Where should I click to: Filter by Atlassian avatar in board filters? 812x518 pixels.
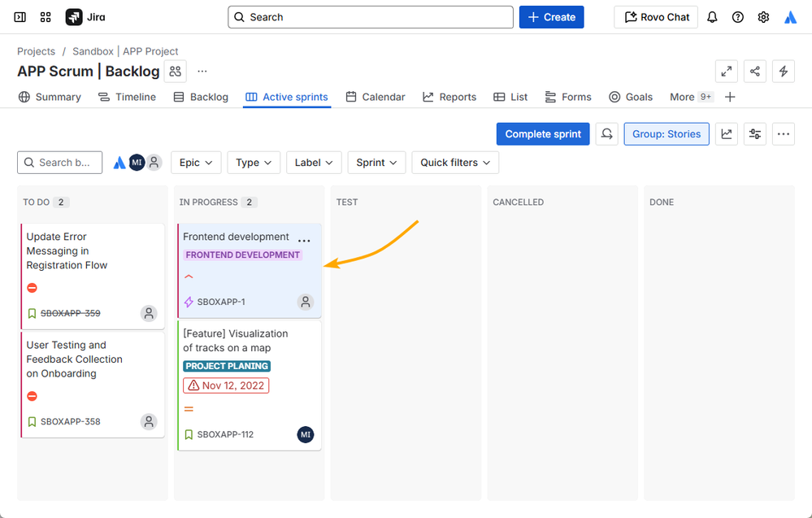pos(119,163)
